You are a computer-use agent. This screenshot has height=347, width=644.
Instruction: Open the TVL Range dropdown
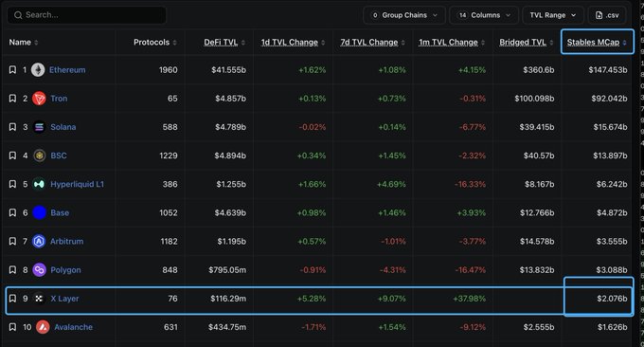tap(553, 15)
